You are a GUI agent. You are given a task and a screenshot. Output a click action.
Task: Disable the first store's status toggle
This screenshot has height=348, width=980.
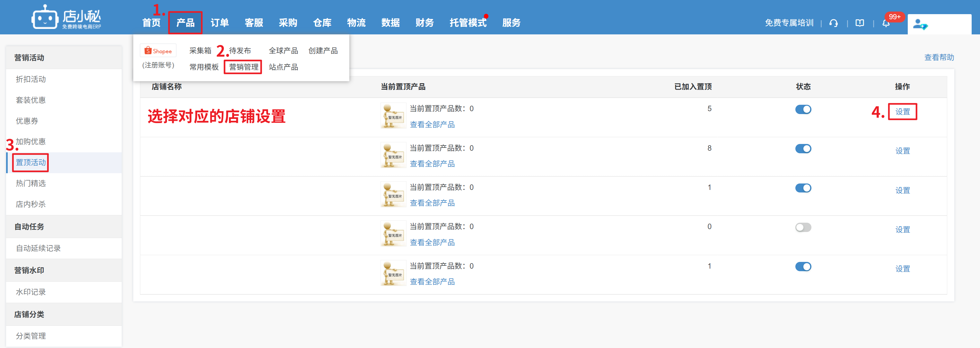point(803,110)
